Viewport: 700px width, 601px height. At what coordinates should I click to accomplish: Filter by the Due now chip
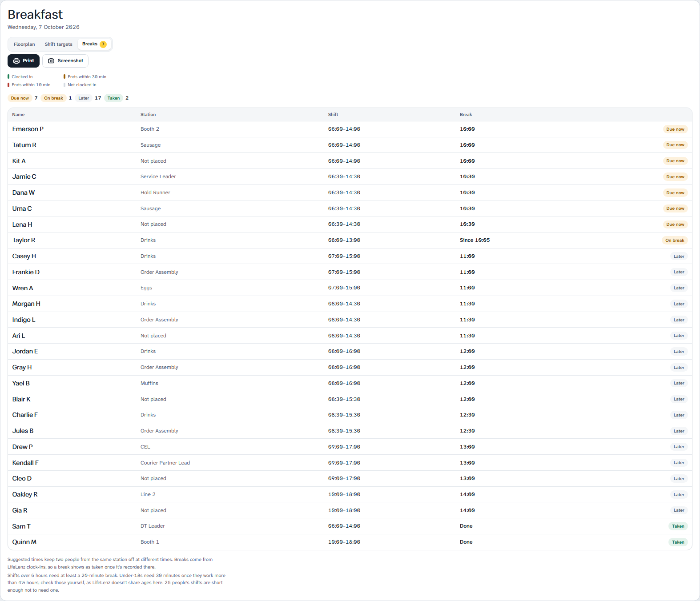click(20, 98)
